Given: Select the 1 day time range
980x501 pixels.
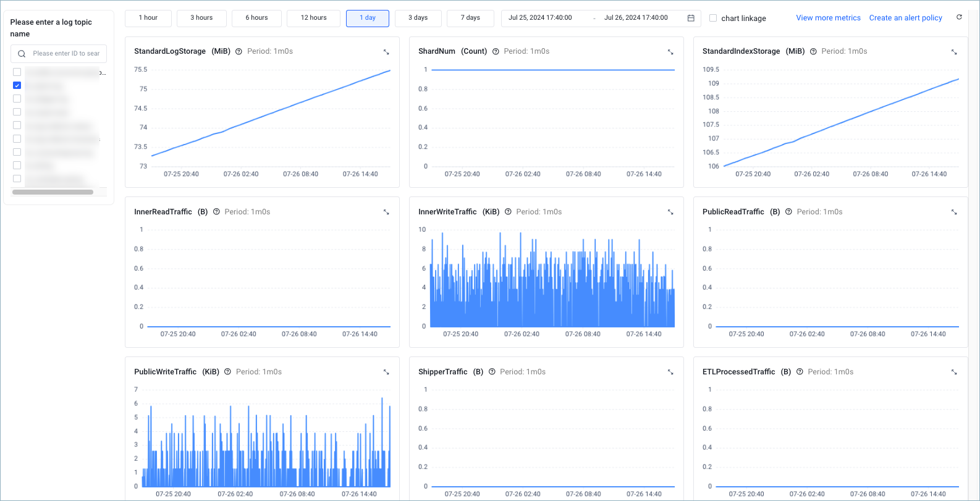Looking at the screenshot, I should pyautogui.click(x=368, y=18).
